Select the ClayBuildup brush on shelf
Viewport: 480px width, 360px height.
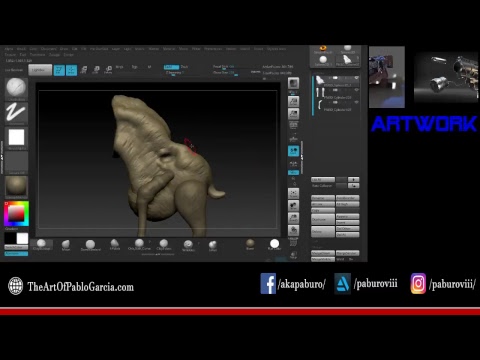(x=41, y=245)
